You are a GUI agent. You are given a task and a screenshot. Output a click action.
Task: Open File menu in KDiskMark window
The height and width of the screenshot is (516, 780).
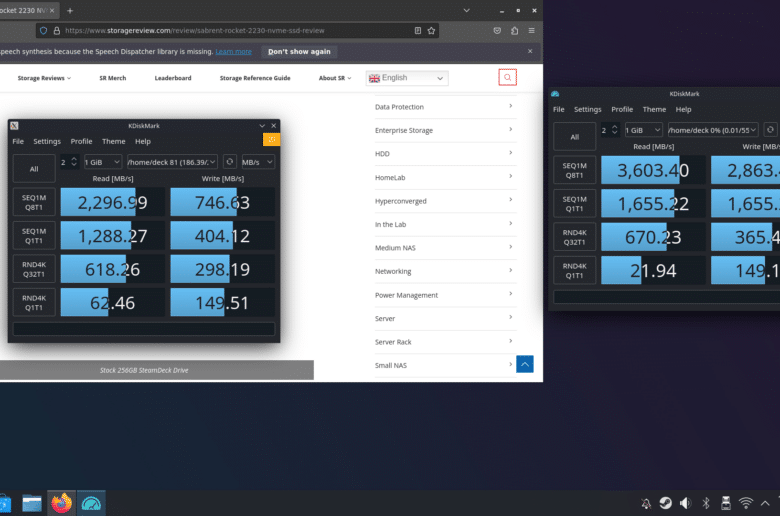point(559,109)
